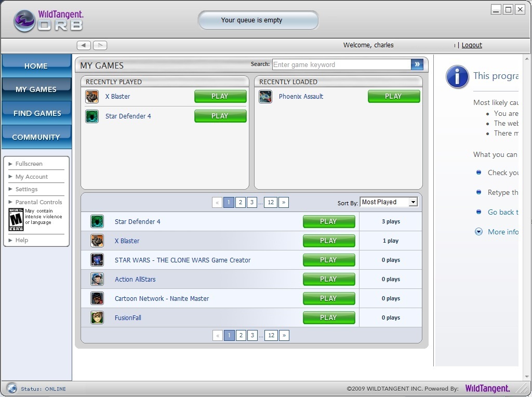Click the WildTangent ORB logo
The image size is (532, 397).
(x=48, y=21)
